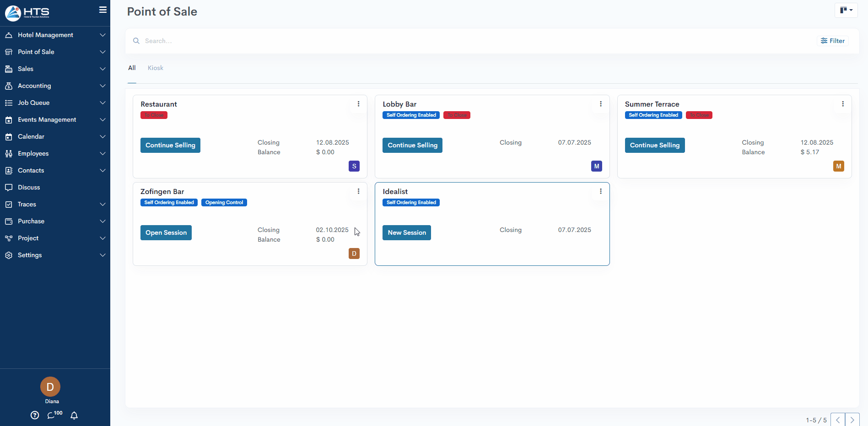This screenshot has width=868, height=426.
Task: Expand the Settings sidebar menu
Action: click(x=55, y=255)
